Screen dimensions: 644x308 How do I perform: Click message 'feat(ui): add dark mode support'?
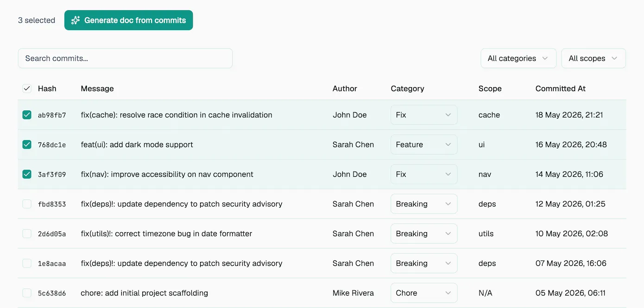[x=137, y=145]
